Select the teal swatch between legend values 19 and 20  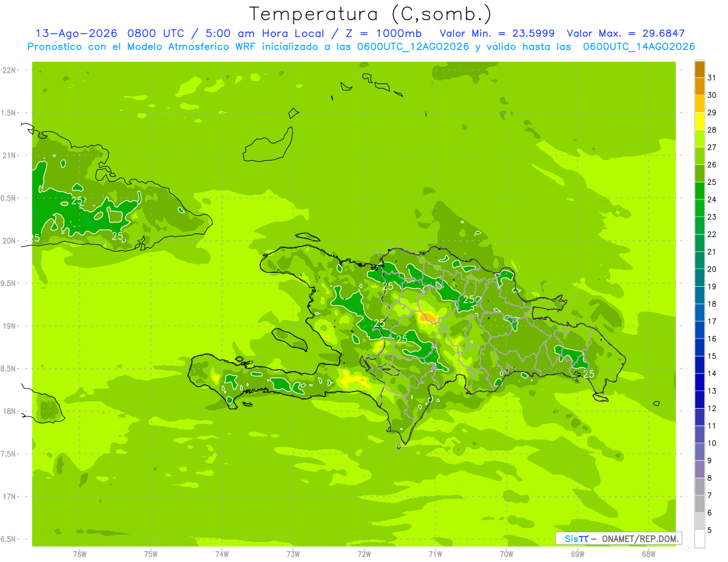(699, 278)
